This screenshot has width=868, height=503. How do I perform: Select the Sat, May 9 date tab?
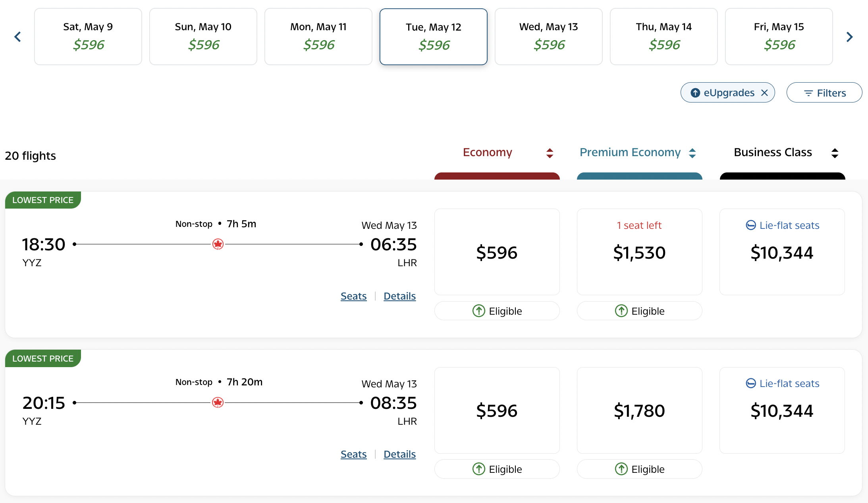pyautogui.click(x=88, y=37)
